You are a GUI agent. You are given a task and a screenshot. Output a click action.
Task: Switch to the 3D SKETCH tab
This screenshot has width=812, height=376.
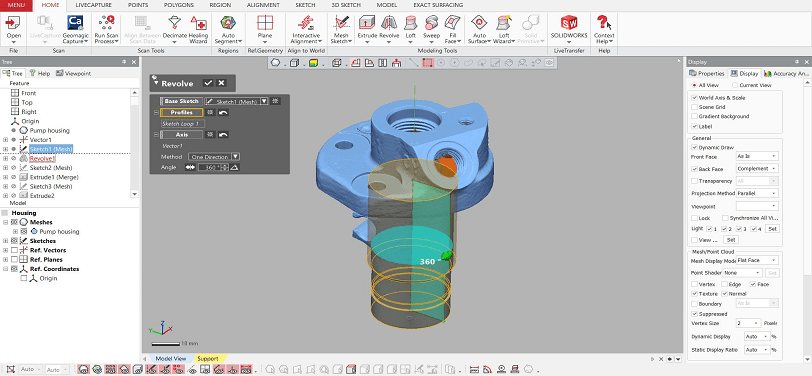tap(346, 5)
